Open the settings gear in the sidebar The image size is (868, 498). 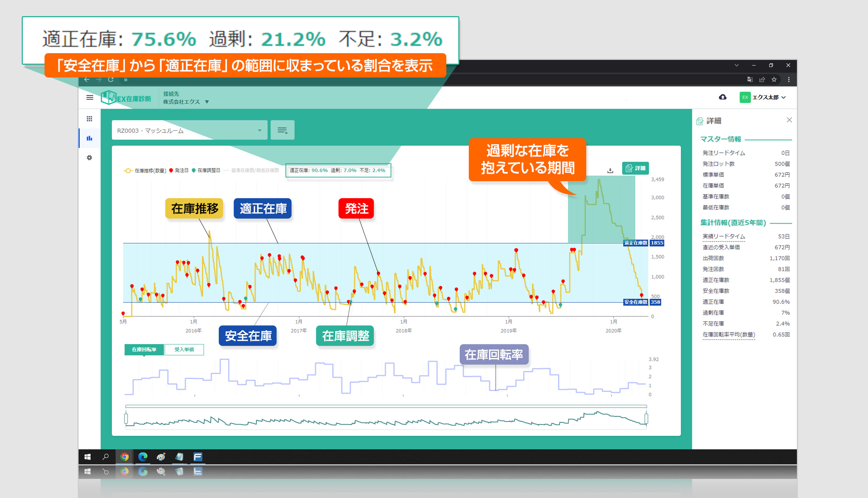point(89,158)
